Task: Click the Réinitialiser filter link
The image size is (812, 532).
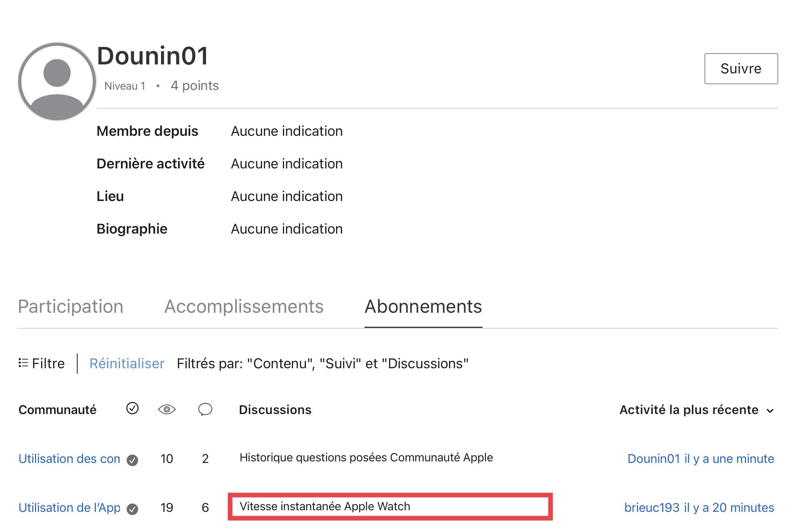Action: tap(127, 364)
